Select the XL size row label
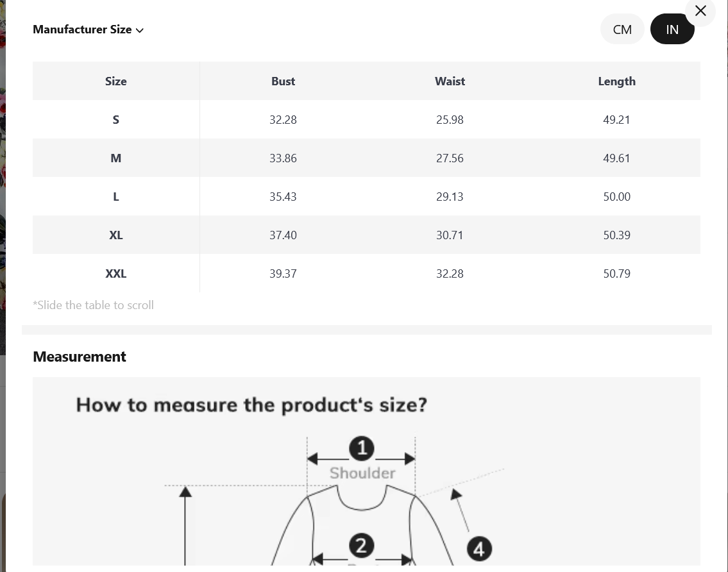728x572 pixels. [116, 235]
